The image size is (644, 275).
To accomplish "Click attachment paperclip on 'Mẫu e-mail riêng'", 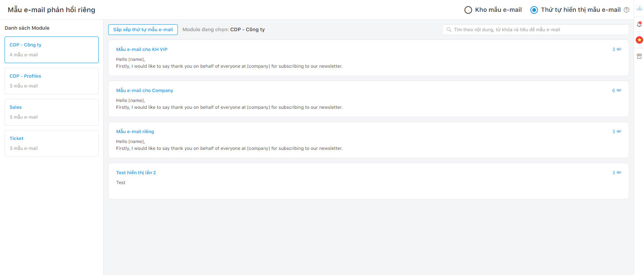I will pyautogui.click(x=619, y=132).
